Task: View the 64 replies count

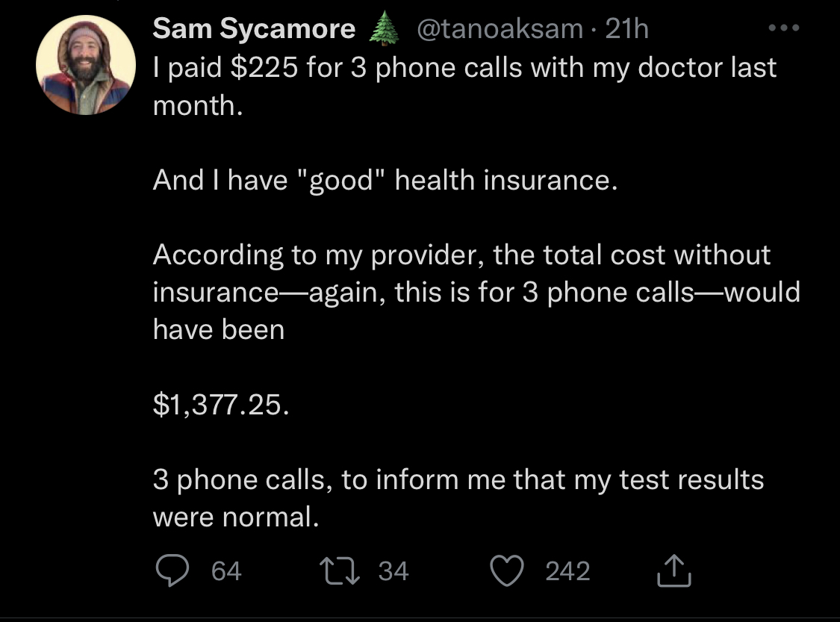Action: point(226,571)
